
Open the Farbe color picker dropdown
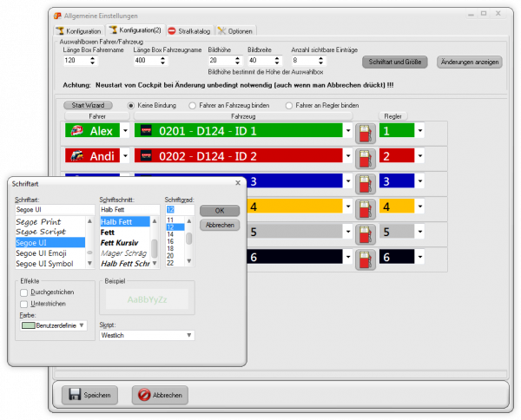[82, 325]
